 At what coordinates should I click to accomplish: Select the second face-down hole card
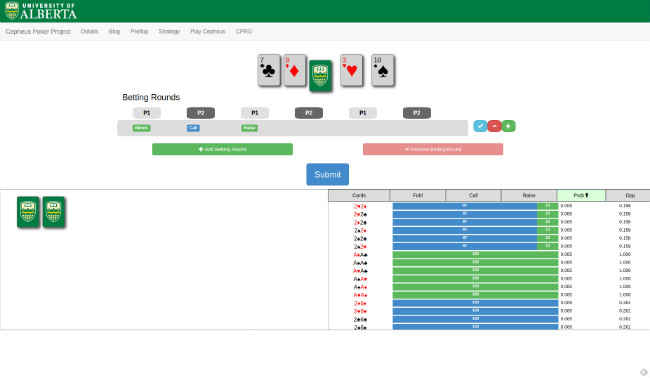[x=53, y=212]
